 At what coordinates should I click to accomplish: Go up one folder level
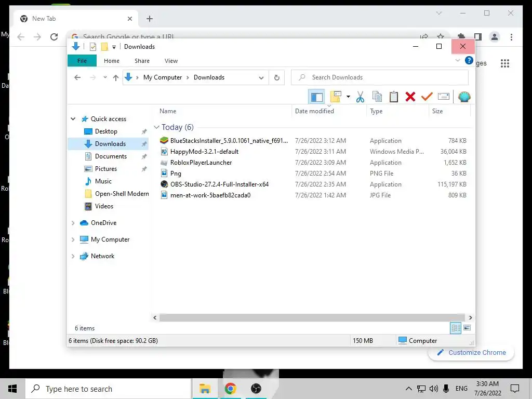[x=116, y=78]
